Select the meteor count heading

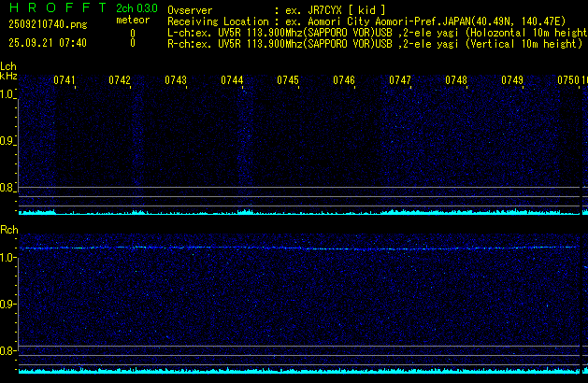(132, 20)
